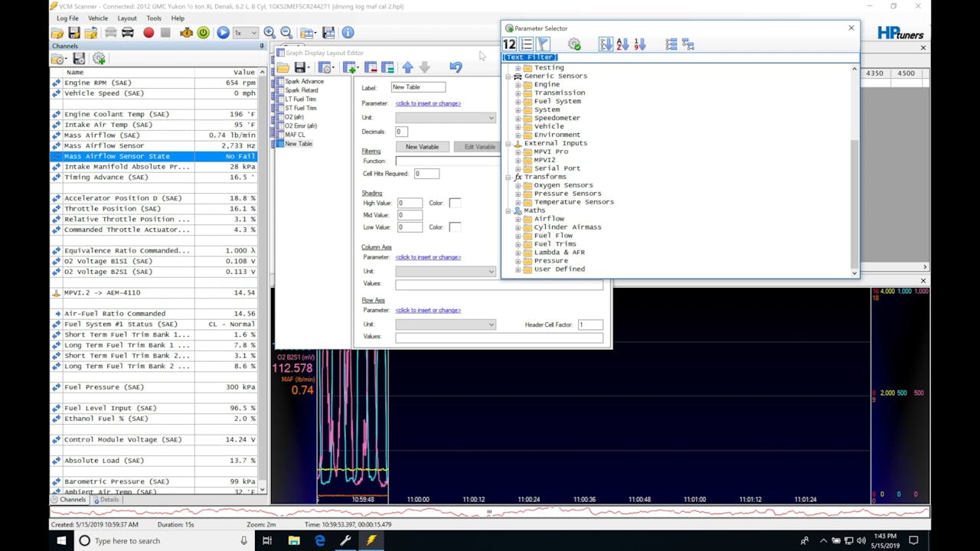Toggle the text filter funnel in Parameter Selector
The image size is (980, 551).
(542, 44)
